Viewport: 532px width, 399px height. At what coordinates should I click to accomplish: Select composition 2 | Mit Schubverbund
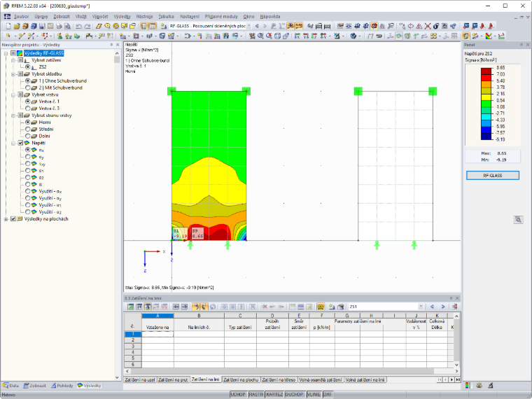tap(60, 88)
